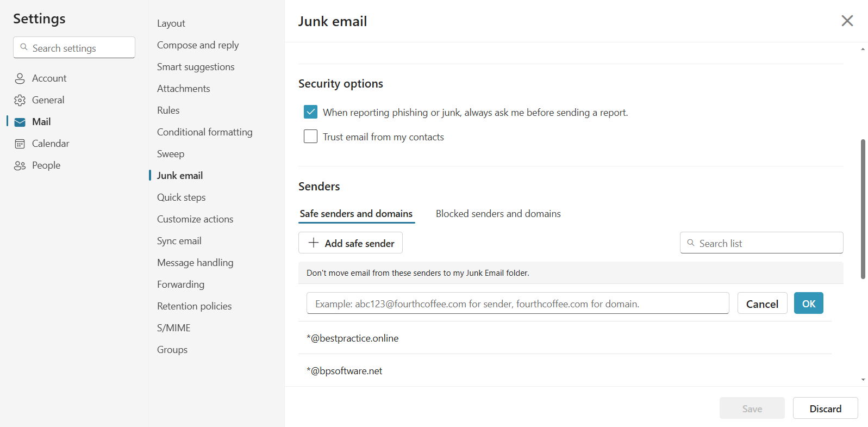This screenshot has height=427, width=868.
Task: Go to General settings category
Action: click(x=48, y=100)
